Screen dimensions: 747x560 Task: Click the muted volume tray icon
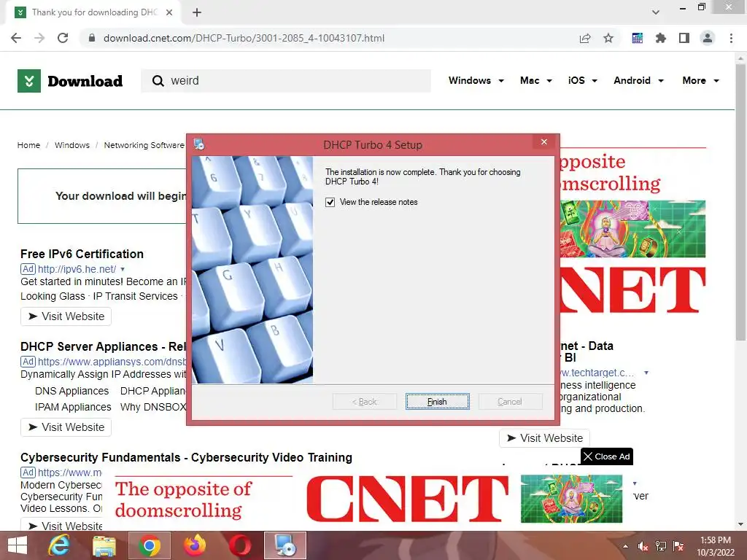pyautogui.click(x=643, y=546)
